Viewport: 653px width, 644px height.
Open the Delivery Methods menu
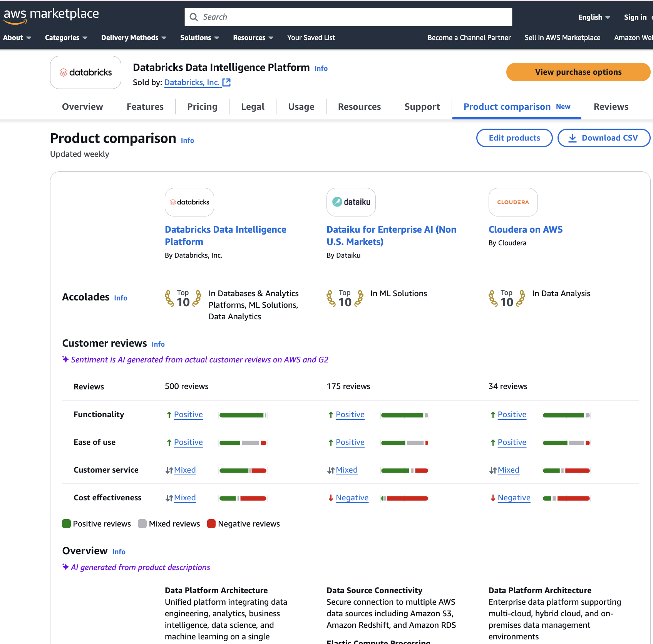click(134, 38)
